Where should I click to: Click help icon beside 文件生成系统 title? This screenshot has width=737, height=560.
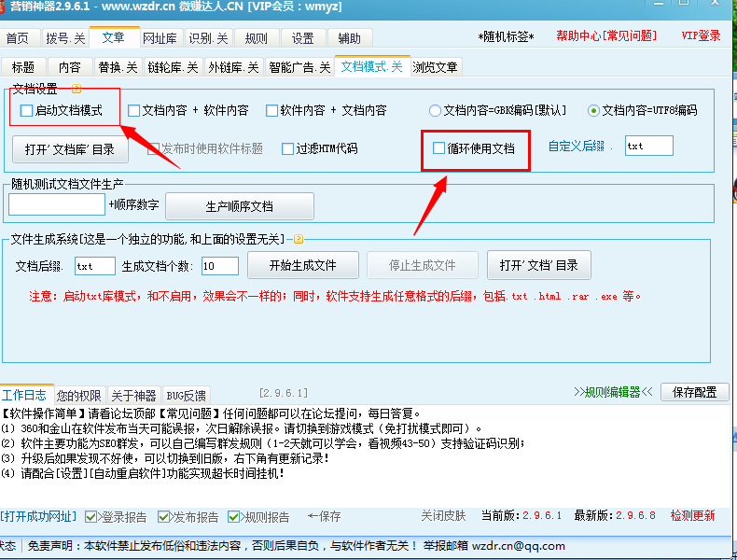[x=299, y=239]
